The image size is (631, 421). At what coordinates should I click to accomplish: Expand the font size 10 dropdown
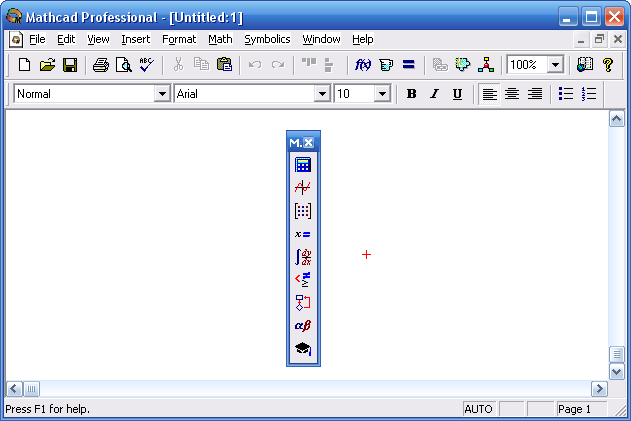(382, 94)
